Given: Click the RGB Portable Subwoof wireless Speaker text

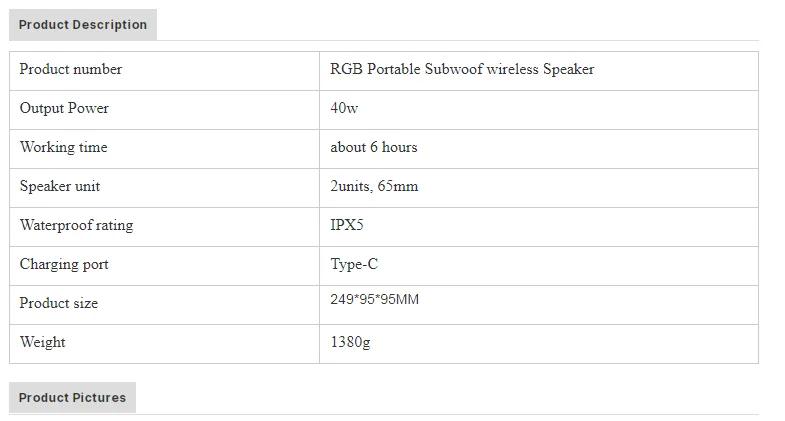Looking at the screenshot, I should [462, 69].
